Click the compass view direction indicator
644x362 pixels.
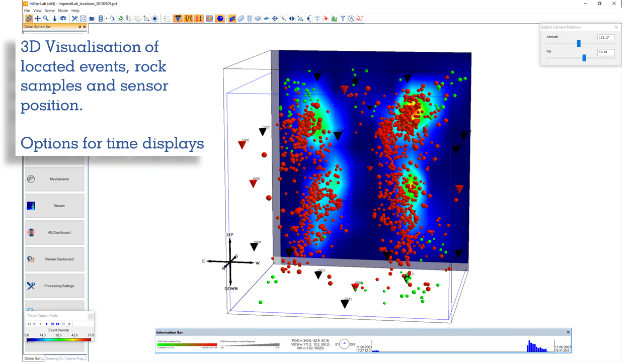[345, 344]
